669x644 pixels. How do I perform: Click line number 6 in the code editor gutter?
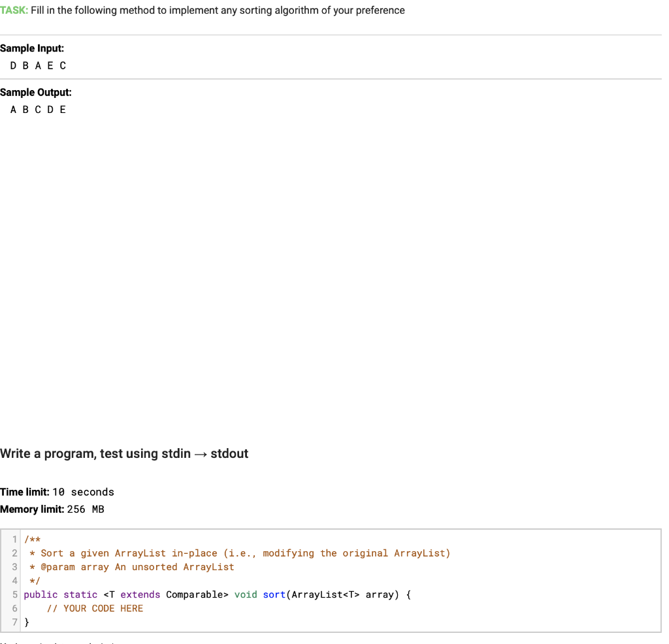pos(14,608)
